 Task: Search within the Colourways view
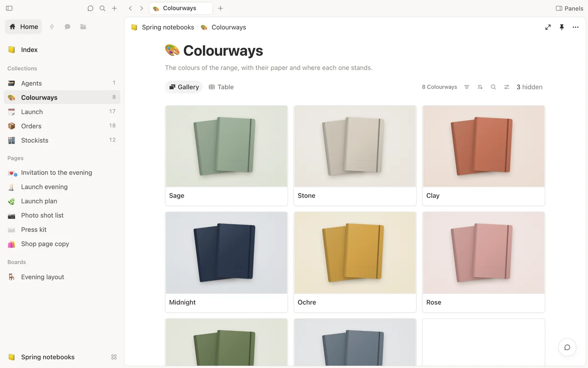[x=493, y=87]
